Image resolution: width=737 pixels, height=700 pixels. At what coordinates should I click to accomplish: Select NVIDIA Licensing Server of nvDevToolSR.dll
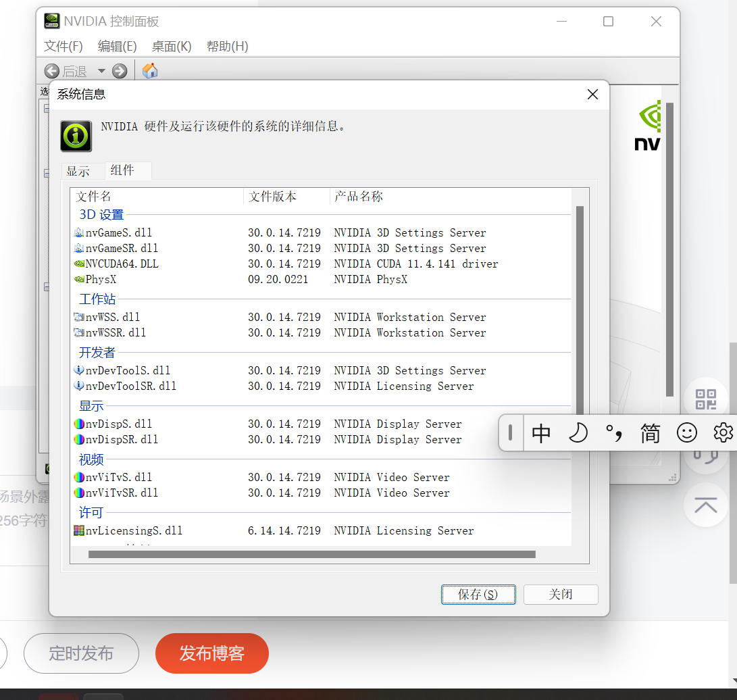pos(404,386)
